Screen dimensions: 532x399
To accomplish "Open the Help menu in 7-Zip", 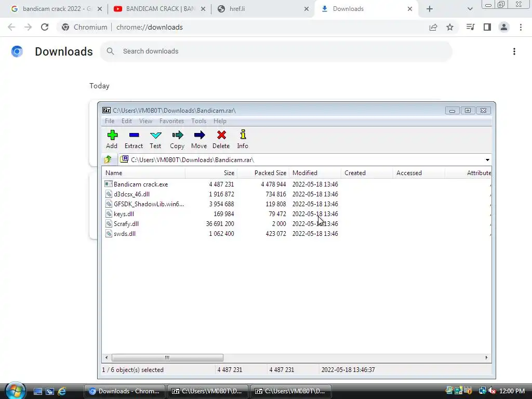I will (x=220, y=121).
